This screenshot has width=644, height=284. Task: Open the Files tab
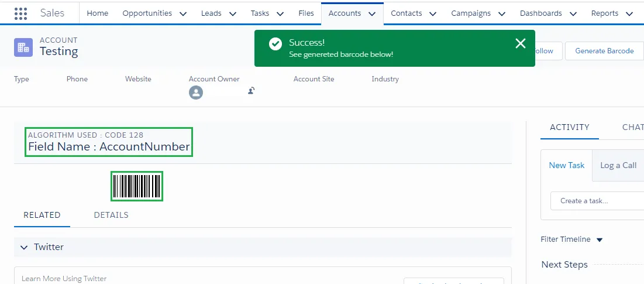306,13
